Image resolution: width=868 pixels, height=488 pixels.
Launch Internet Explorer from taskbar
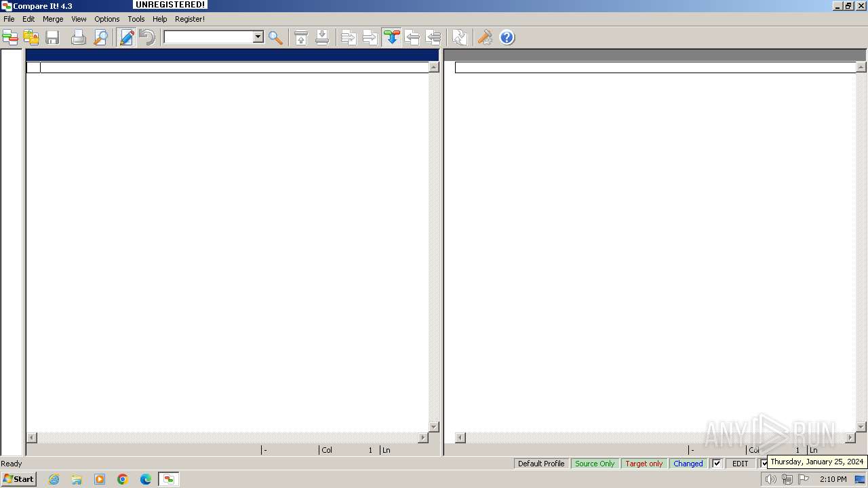click(x=54, y=479)
